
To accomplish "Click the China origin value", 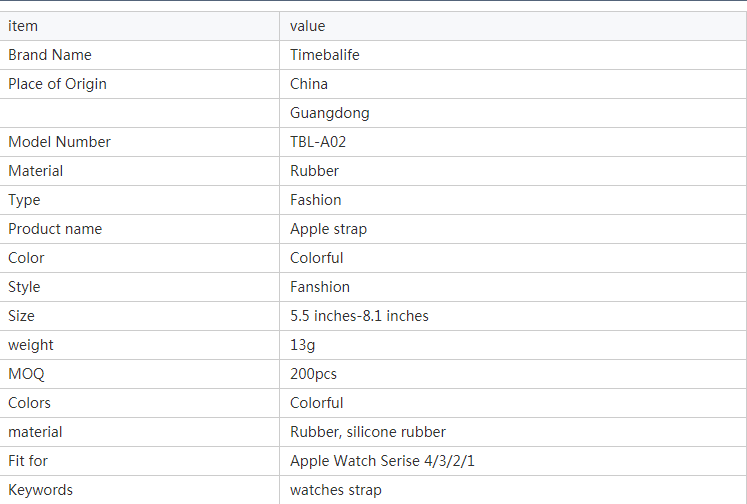I will click(309, 84).
